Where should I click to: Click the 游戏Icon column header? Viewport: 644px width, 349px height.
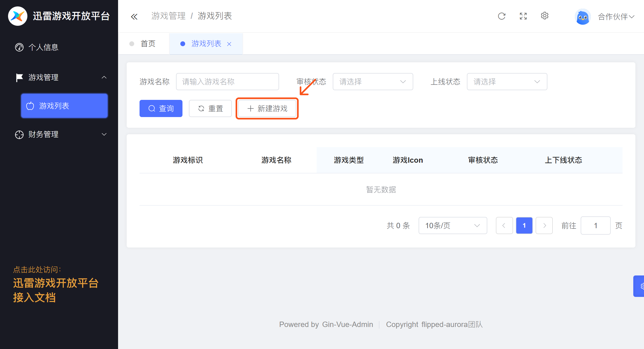(408, 160)
